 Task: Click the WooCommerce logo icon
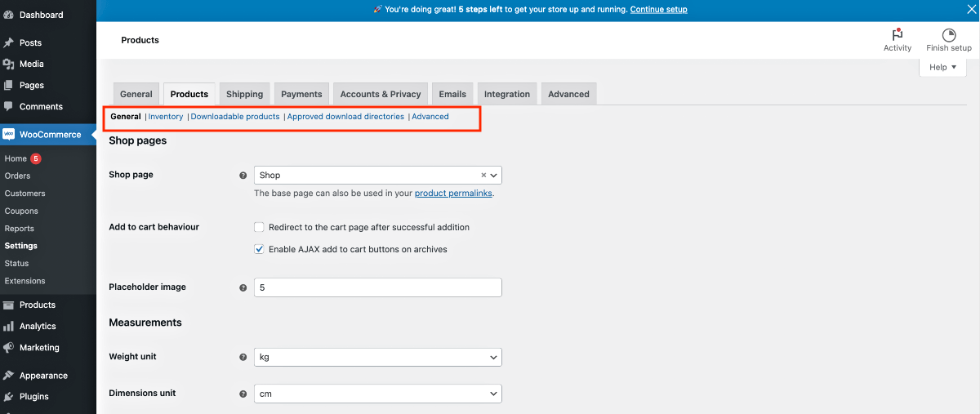(x=9, y=134)
